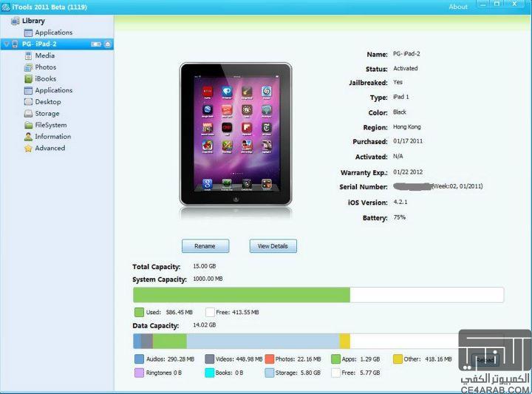Screen dimensions: 532x394
Task: Click the Data Capacity value 14.02 GB
Action: click(x=205, y=325)
